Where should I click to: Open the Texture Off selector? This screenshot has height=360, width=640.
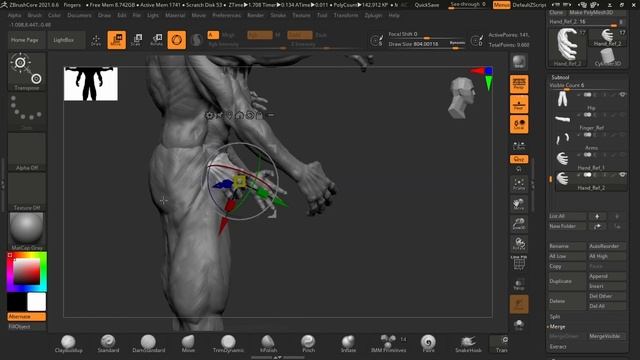(x=27, y=191)
